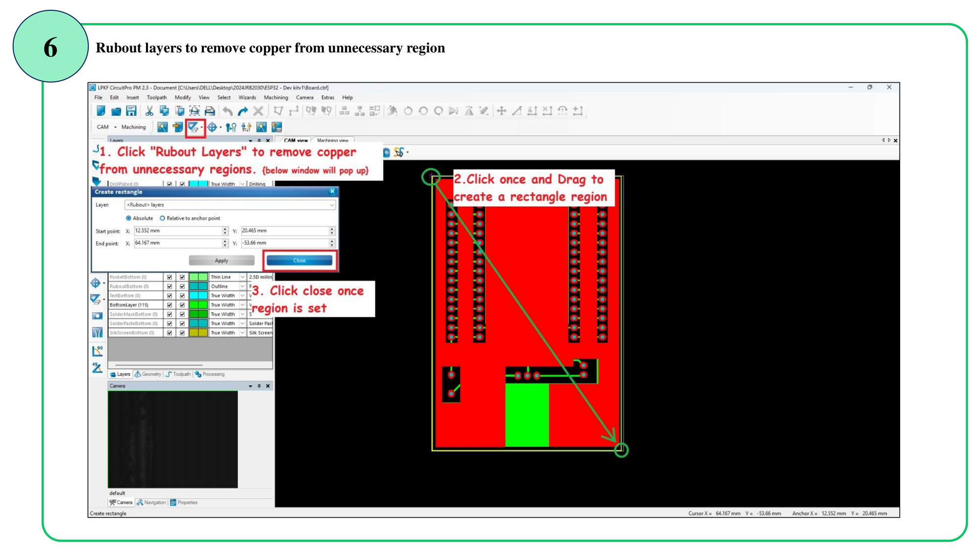Click the Delete X icon in the toolbar
This screenshot has width=980, height=551.
click(x=258, y=111)
